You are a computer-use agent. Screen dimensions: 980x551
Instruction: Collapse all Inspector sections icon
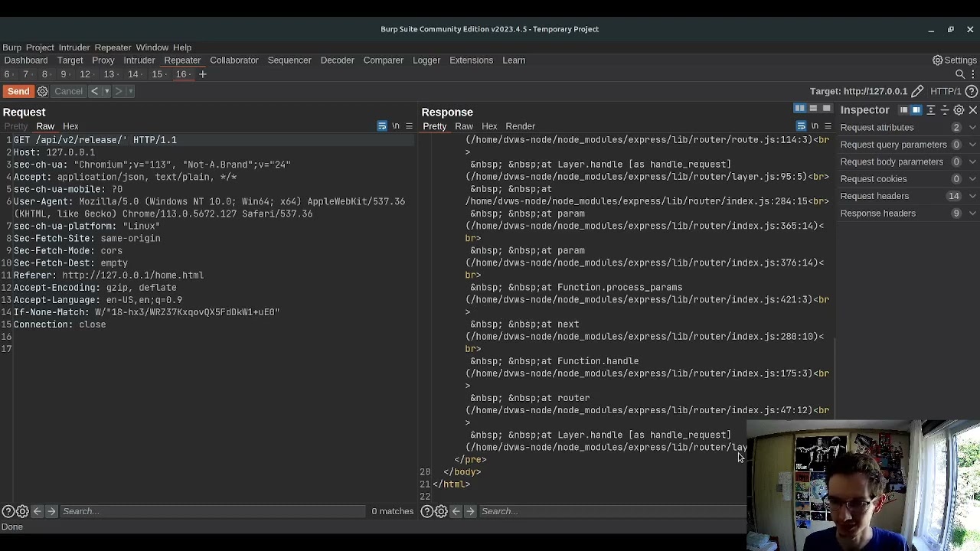945,110
